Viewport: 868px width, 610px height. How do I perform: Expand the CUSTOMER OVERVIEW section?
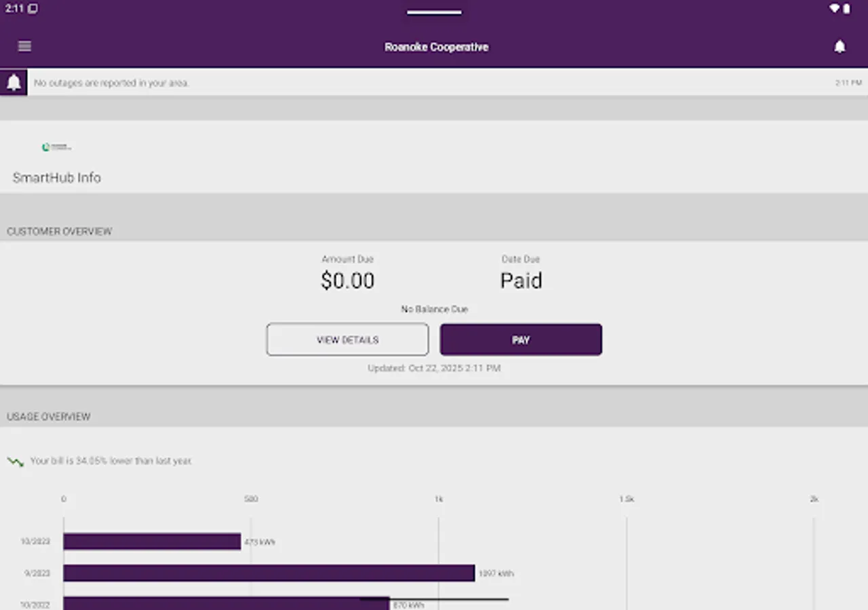[59, 230]
